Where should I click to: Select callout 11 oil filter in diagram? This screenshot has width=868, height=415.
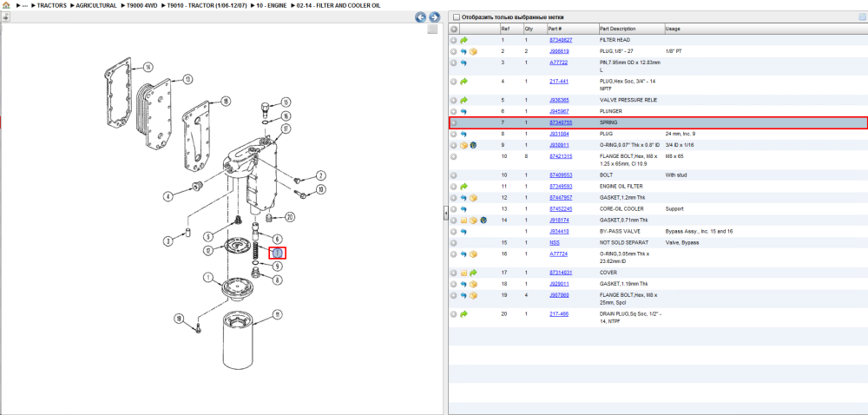(278, 314)
